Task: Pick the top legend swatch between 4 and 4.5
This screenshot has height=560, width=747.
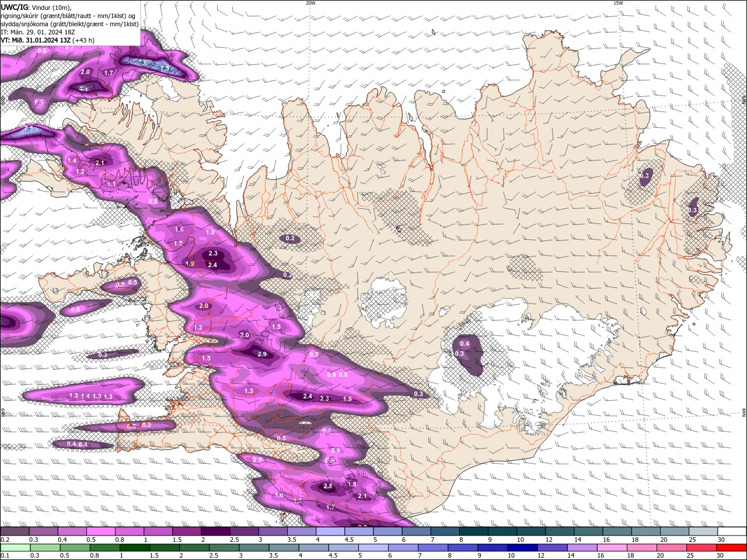Action: coord(330,531)
